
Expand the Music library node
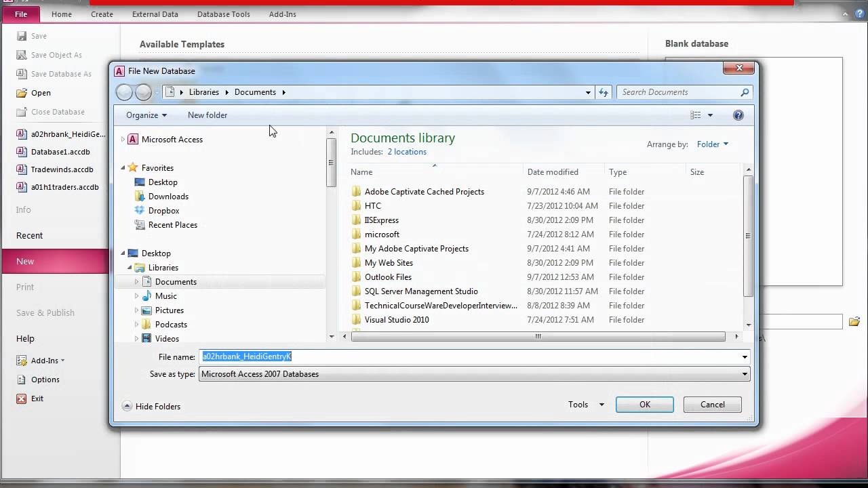(x=136, y=296)
